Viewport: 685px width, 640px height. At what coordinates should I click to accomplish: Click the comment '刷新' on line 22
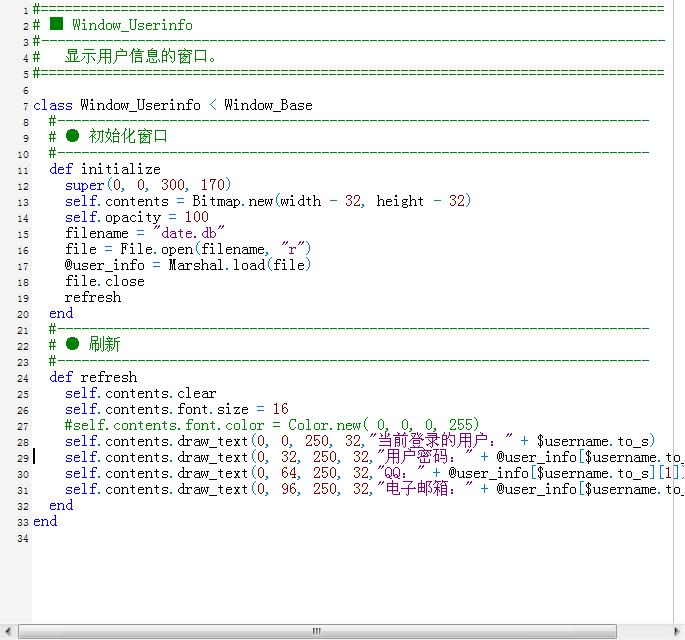(104, 345)
